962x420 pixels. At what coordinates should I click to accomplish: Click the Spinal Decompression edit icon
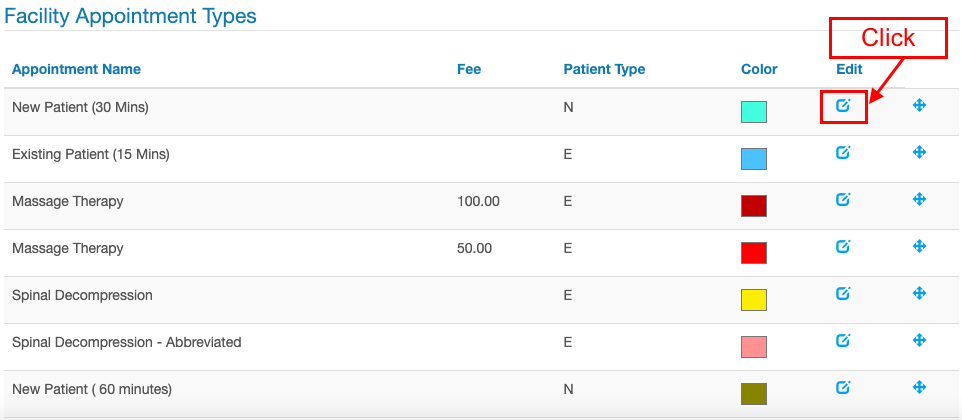[843, 293]
